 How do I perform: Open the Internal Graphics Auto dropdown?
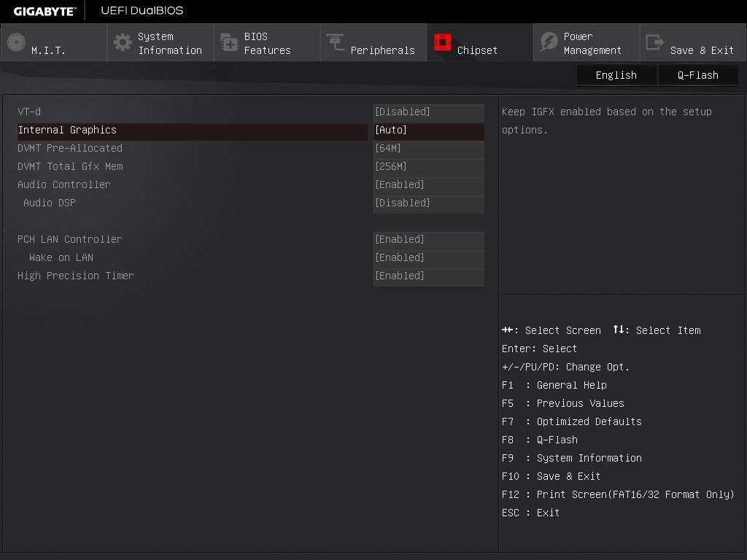click(x=428, y=131)
